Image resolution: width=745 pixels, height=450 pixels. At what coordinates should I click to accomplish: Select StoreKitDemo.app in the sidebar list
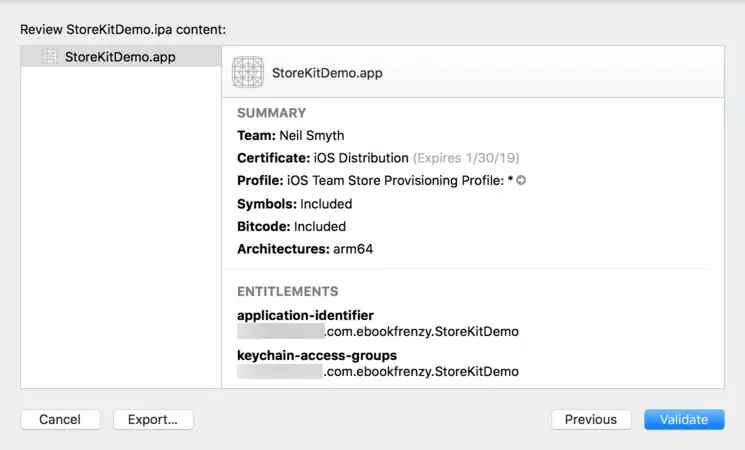coord(119,57)
